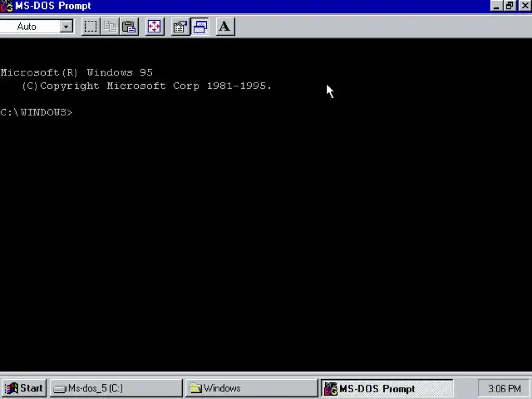The height and width of the screenshot is (399, 532).
Task: Click the Mark selection toolbar icon
Action: (90, 26)
